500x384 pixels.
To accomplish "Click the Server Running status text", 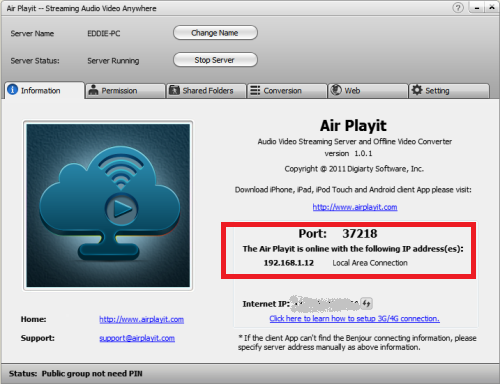I will (113, 61).
